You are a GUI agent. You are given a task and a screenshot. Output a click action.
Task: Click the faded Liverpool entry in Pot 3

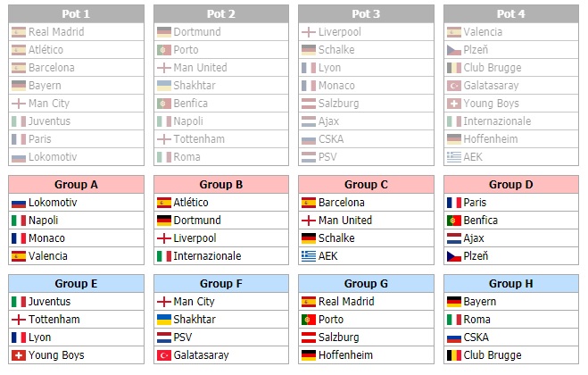(340, 32)
